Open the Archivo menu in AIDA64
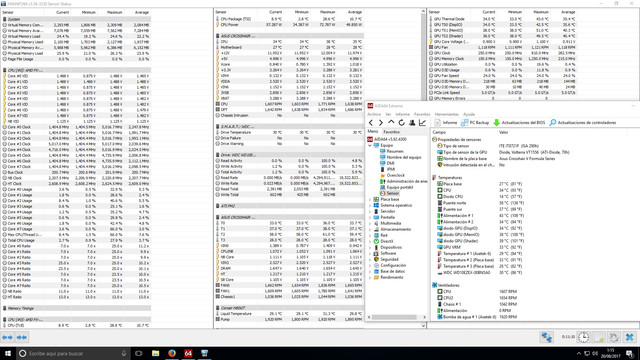The image size is (640, 360). 374,114
